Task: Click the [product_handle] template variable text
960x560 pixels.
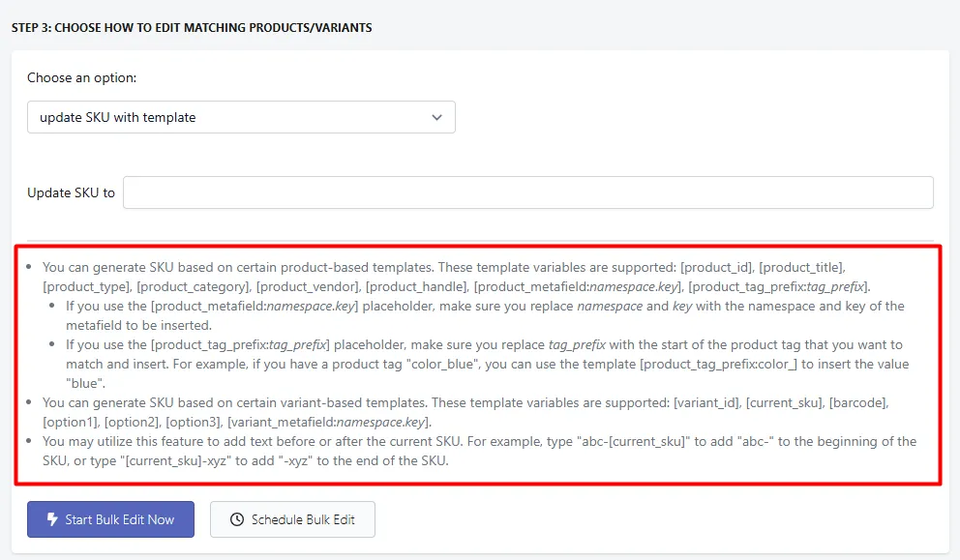Action: 416,286
